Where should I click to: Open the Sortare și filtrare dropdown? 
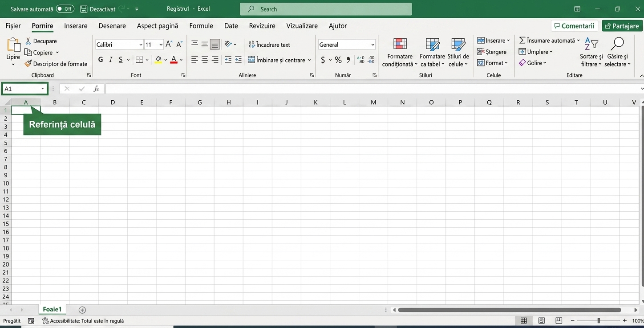tap(591, 53)
